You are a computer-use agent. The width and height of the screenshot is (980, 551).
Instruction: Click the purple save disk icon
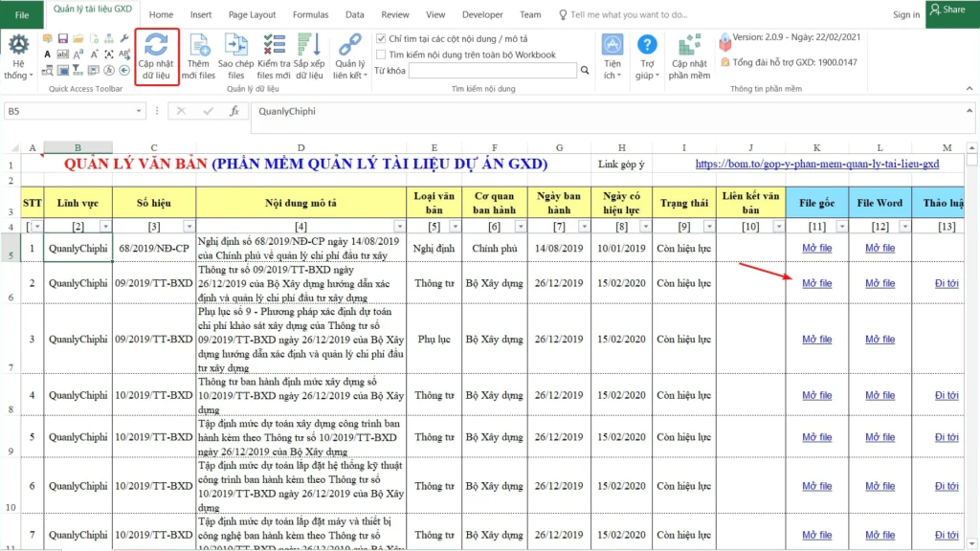click(62, 38)
